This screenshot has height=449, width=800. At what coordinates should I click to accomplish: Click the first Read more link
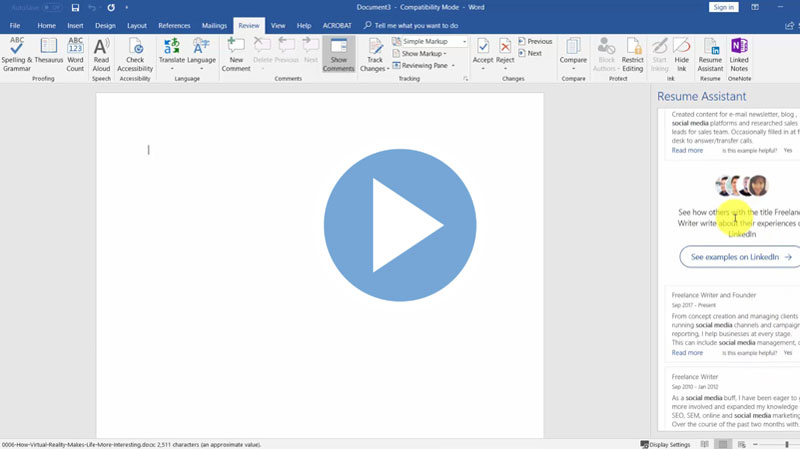(x=687, y=151)
